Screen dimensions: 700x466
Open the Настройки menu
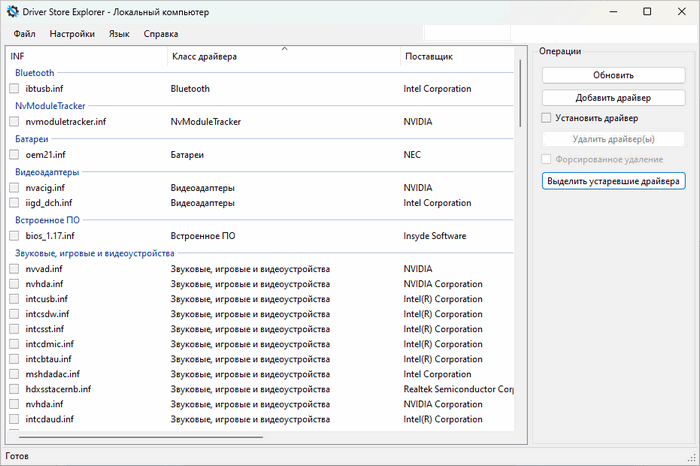tap(72, 34)
